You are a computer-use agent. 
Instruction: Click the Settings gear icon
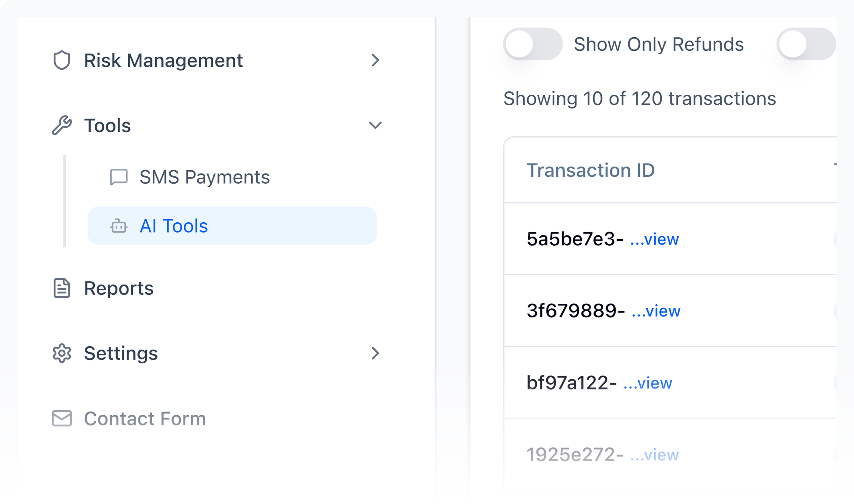tap(62, 354)
